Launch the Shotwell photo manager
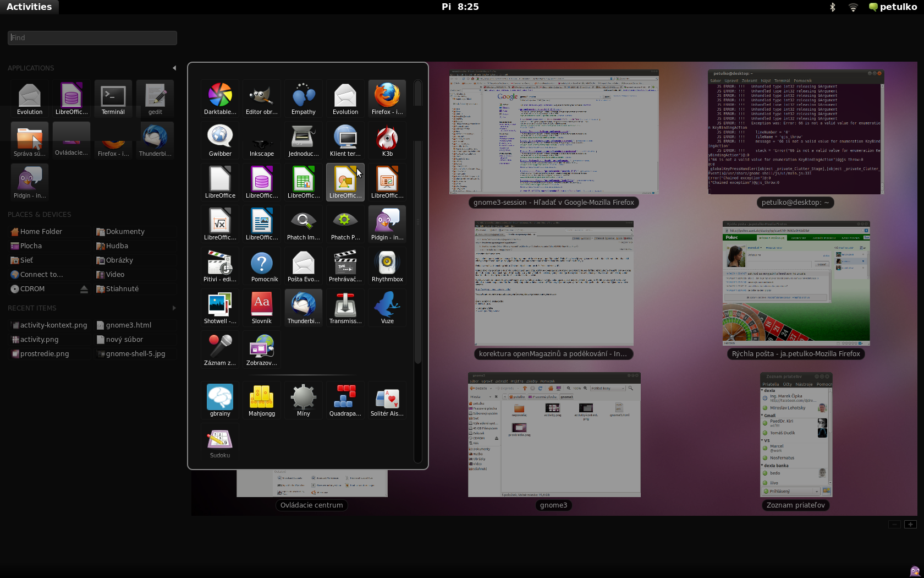The height and width of the screenshot is (578, 924). pos(220,307)
